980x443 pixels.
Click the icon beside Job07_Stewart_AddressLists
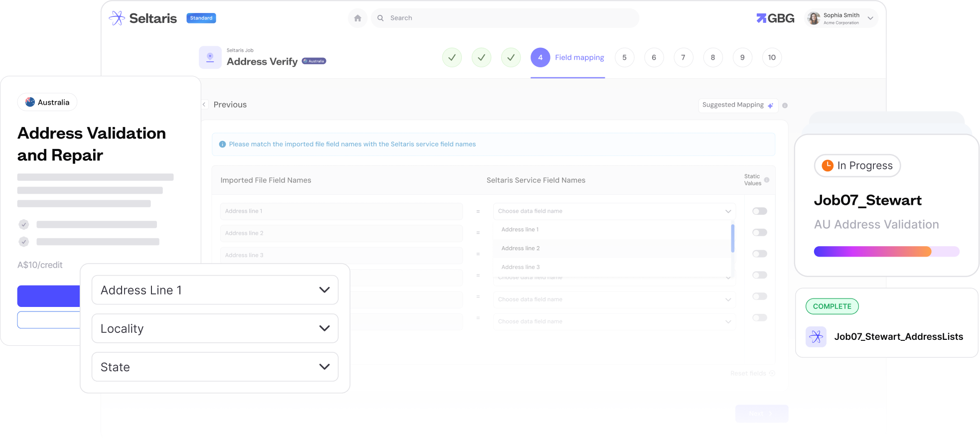click(816, 337)
